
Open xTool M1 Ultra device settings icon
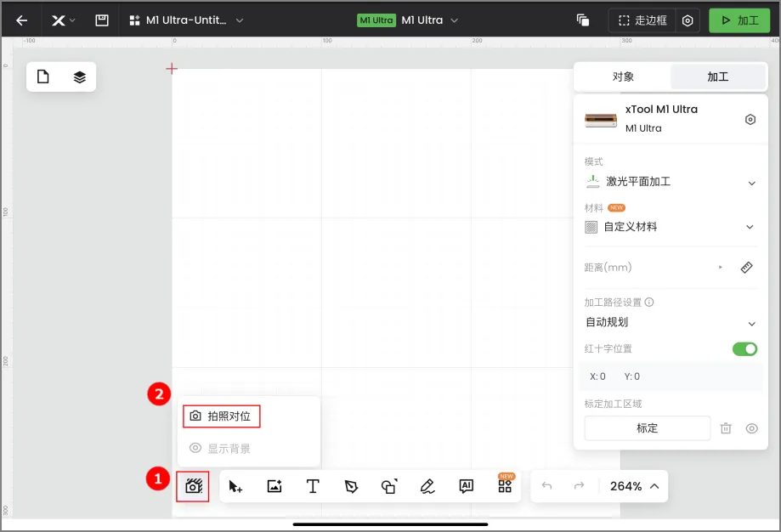coord(750,120)
